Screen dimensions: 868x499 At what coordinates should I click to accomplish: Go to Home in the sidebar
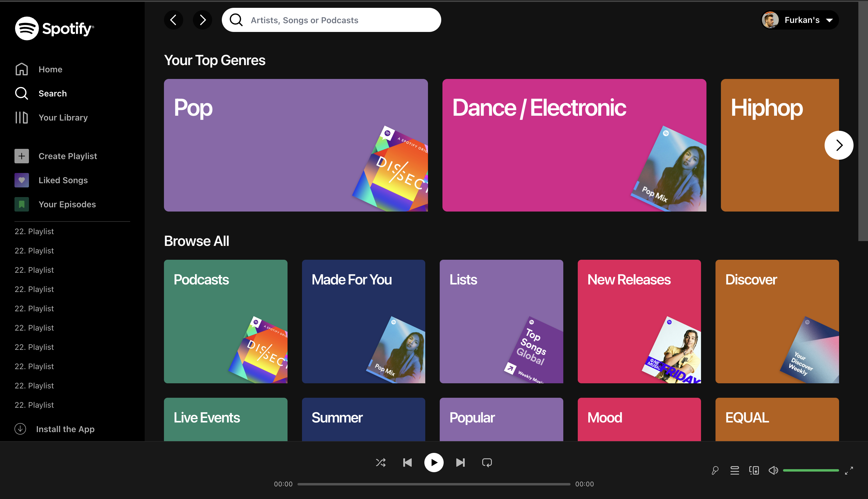tap(50, 70)
